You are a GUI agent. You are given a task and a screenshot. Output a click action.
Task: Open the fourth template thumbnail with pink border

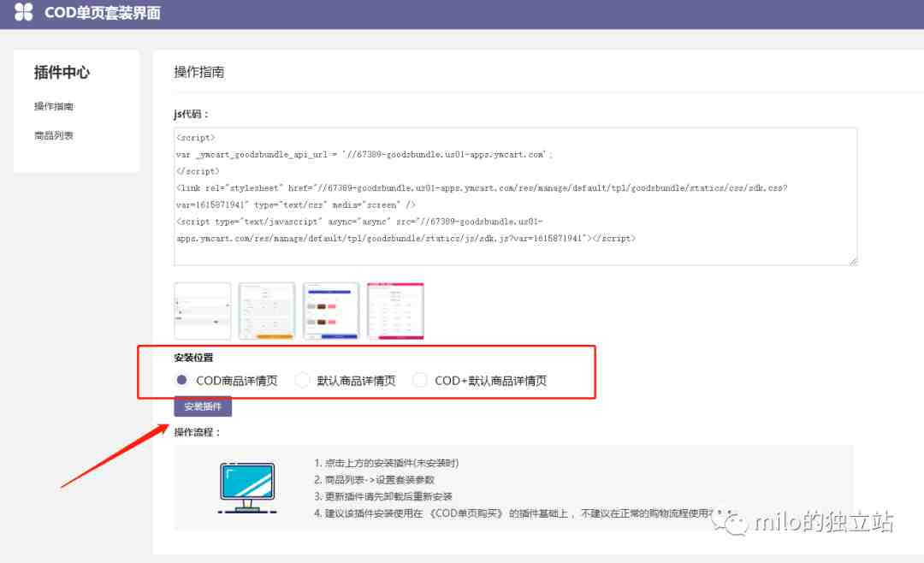(x=395, y=311)
